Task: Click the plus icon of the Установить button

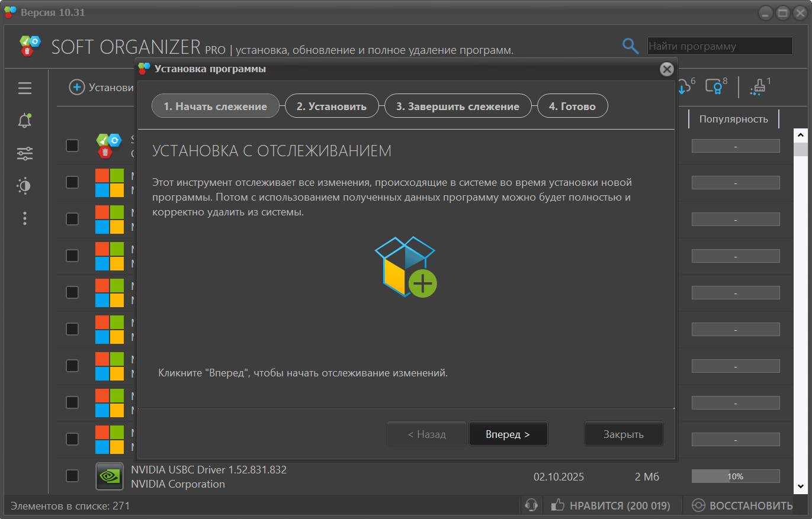Action: click(77, 88)
